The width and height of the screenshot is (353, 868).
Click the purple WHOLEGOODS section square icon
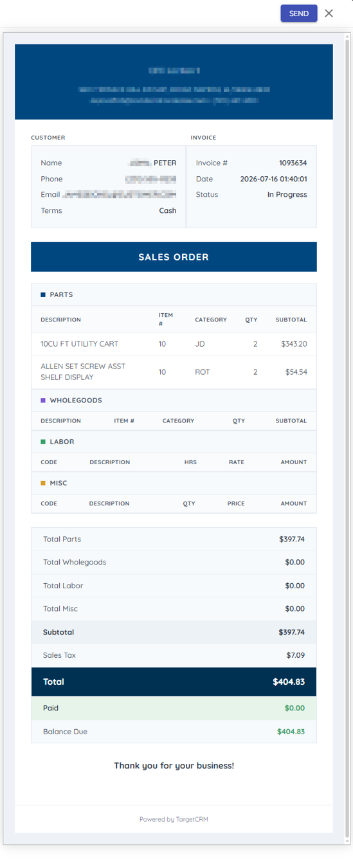click(x=43, y=400)
